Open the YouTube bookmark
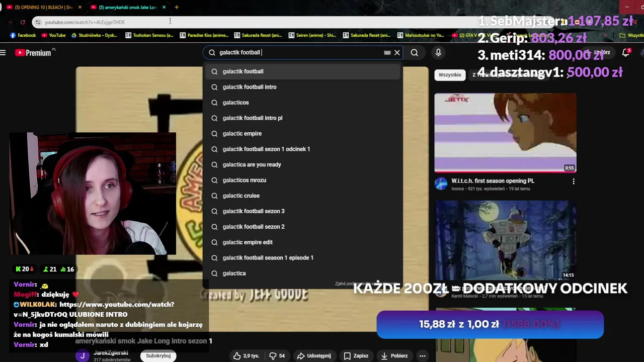The image size is (644, 362). click(53, 35)
